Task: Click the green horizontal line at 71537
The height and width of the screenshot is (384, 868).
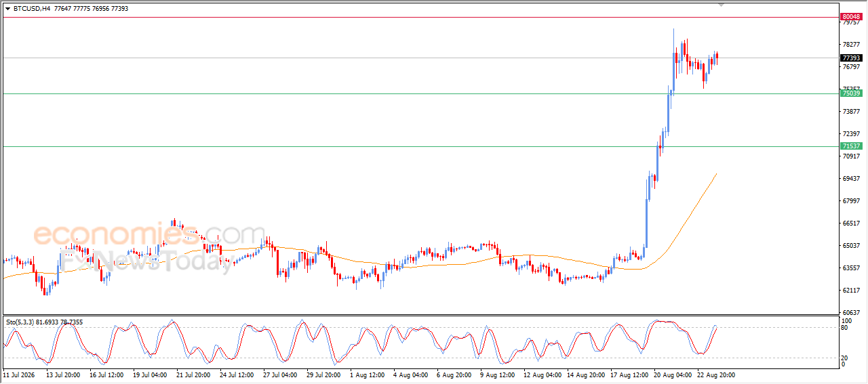Action: [419, 146]
